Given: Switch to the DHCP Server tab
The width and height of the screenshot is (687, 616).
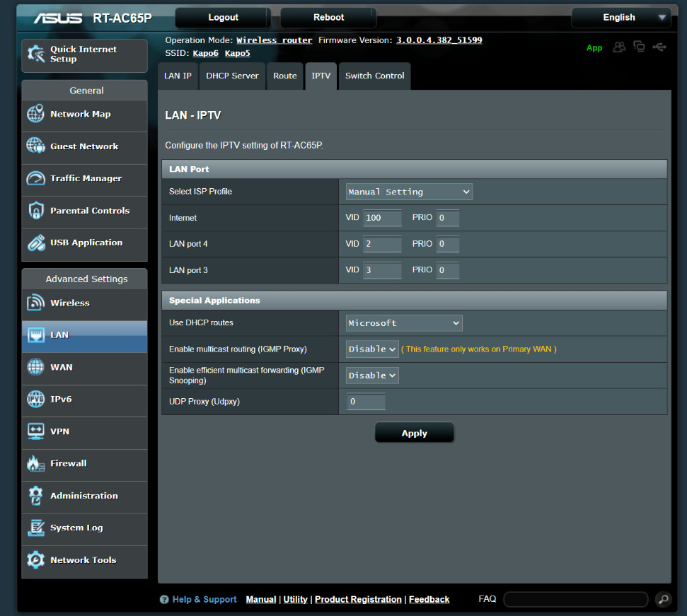Looking at the screenshot, I should coord(232,76).
